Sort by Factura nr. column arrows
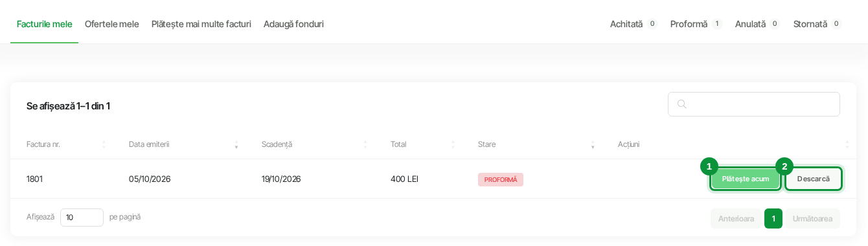The image size is (868, 246). coord(104,144)
